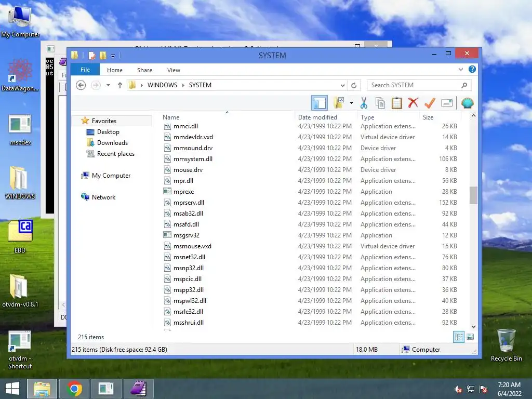The image size is (532, 399).
Task: Switch to large icons view icon
Action: (470, 337)
